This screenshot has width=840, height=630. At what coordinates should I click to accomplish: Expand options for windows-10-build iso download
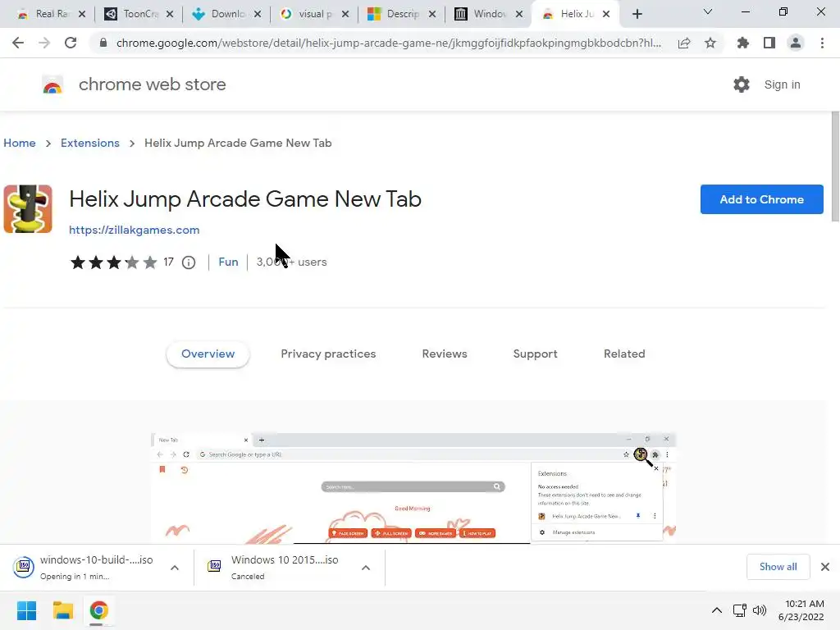[x=175, y=568]
